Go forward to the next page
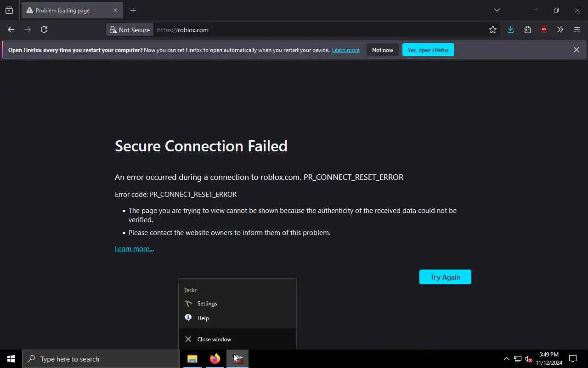This screenshot has width=588, height=368. pyautogui.click(x=28, y=29)
